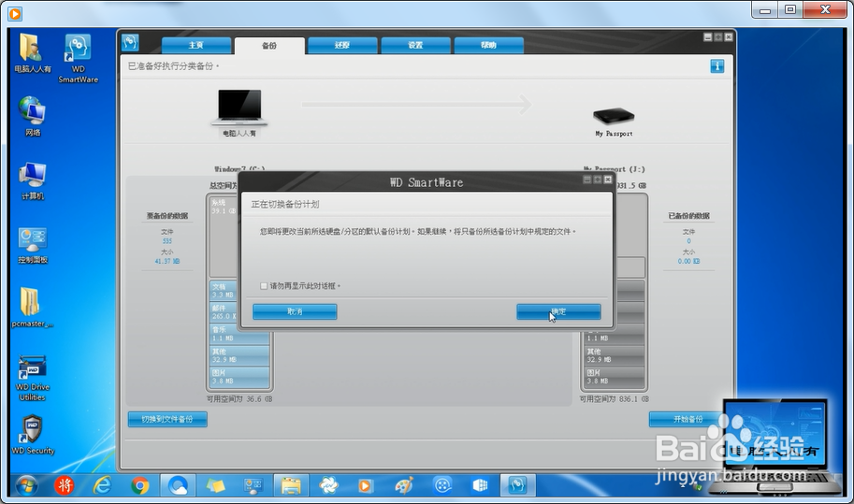
Task: Open the pcmaster folder on desktop
Action: point(32,308)
